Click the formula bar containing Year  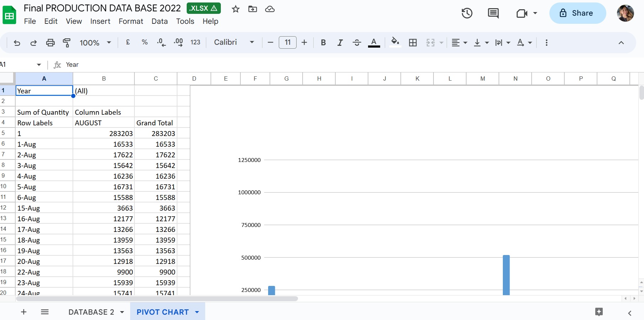348,65
